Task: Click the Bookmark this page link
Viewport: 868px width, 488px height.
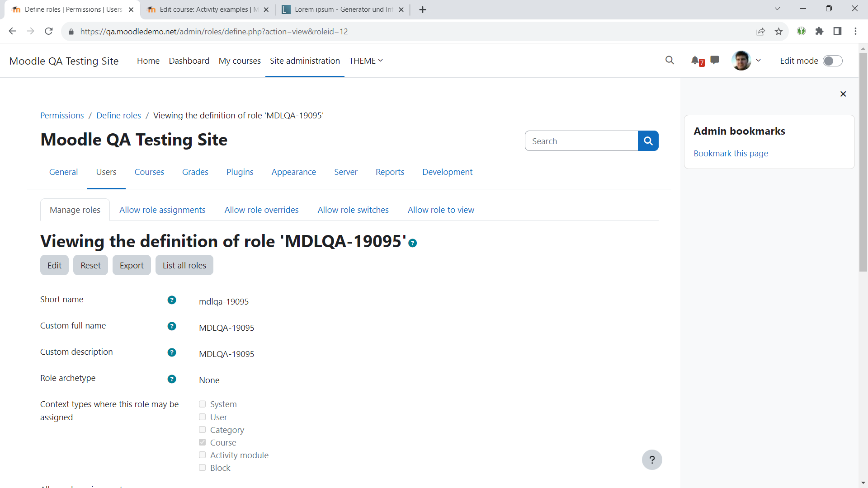Action: click(x=731, y=153)
